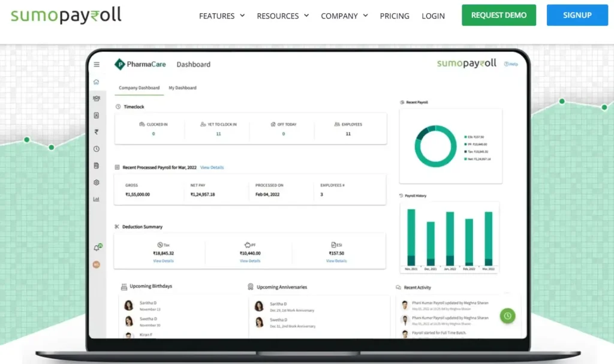Click the Feb. 2022 bar in Payroll History

pyautogui.click(x=469, y=242)
